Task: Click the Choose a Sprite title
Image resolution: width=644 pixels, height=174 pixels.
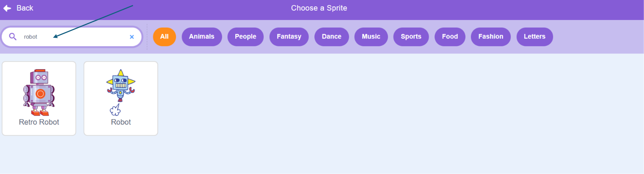Action: pyautogui.click(x=319, y=8)
